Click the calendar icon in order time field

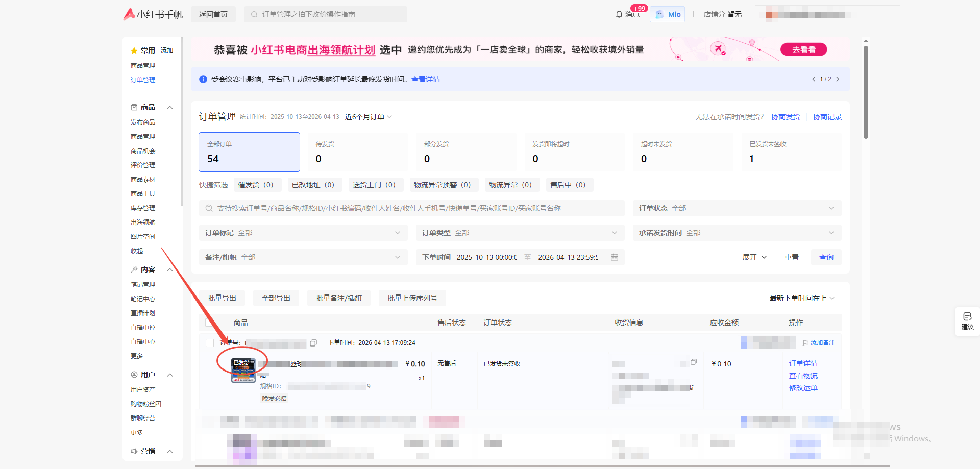(615, 257)
